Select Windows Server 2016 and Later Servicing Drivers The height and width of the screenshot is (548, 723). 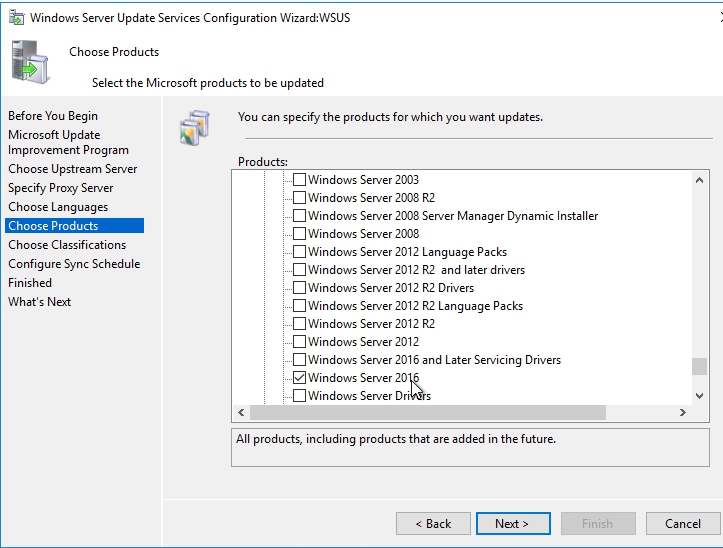coord(299,360)
